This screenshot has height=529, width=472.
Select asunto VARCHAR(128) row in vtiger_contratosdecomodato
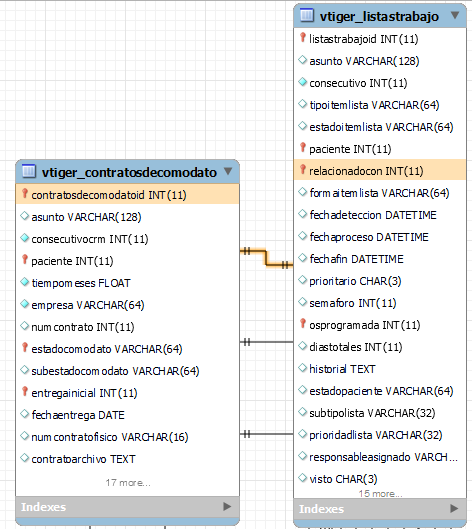point(128,217)
